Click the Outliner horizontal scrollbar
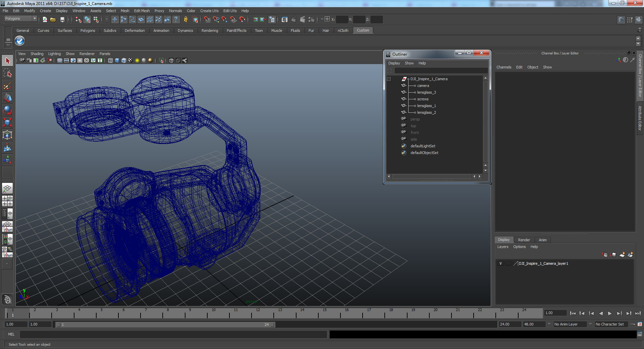 (x=432, y=177)
